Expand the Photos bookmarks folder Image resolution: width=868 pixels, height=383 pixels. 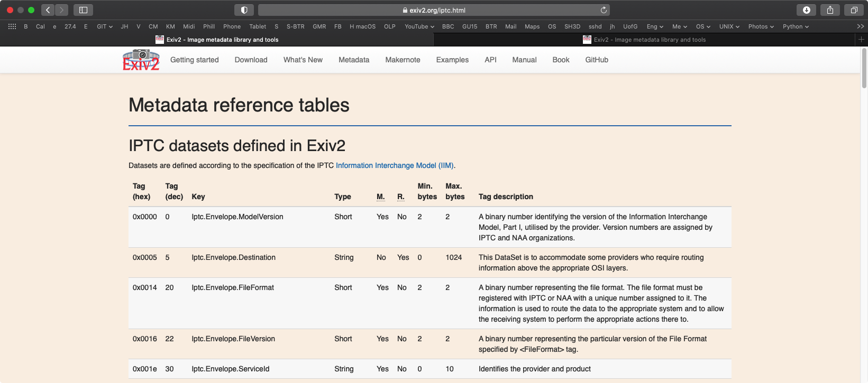[x=761, y=26]
